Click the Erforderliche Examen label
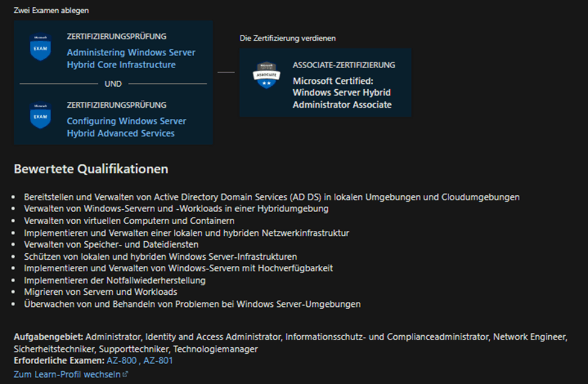The height and width of the screenshot is (384, 588). 59,360
